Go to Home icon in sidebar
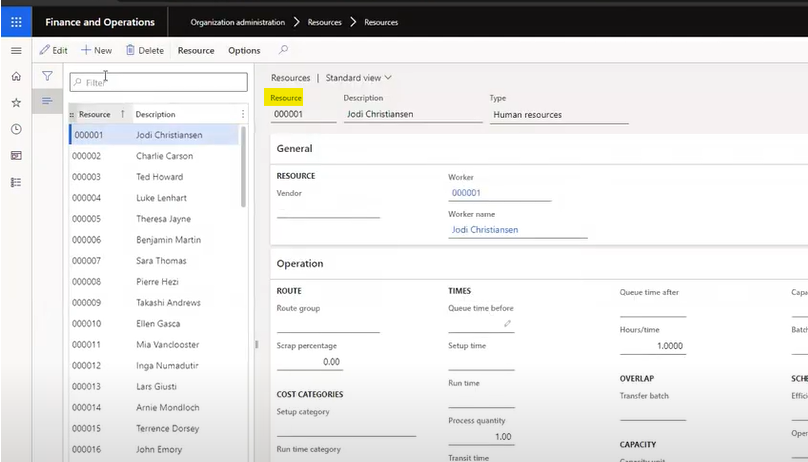 tap(16, 76)
